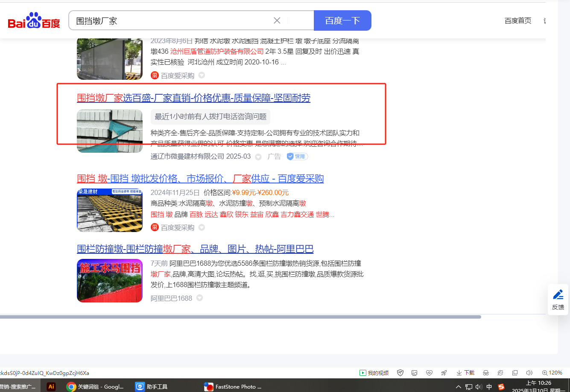Click the 围挡 墩 品牌 brand list line
Viewport: 570px width, 392px height.
tap(243, 214)
